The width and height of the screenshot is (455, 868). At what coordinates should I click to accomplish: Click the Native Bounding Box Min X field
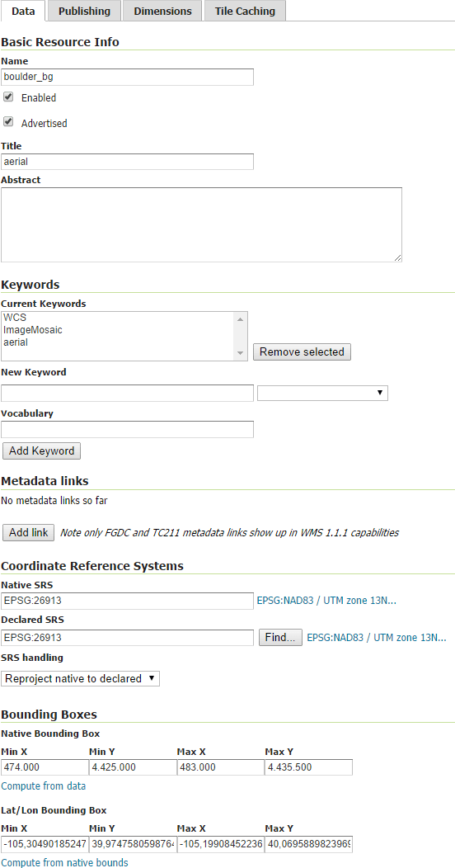(x=45, y=767)
